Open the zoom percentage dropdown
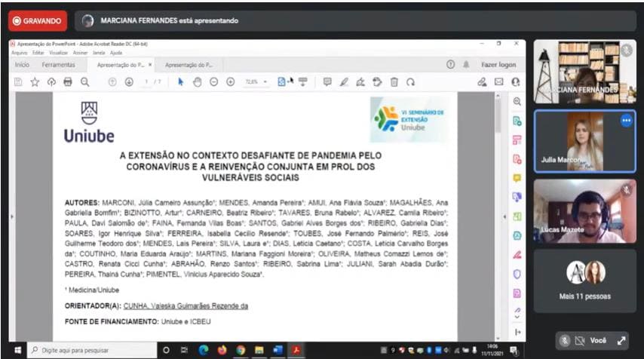This screenshot has width=644, height=359. (x=256, y=82)
